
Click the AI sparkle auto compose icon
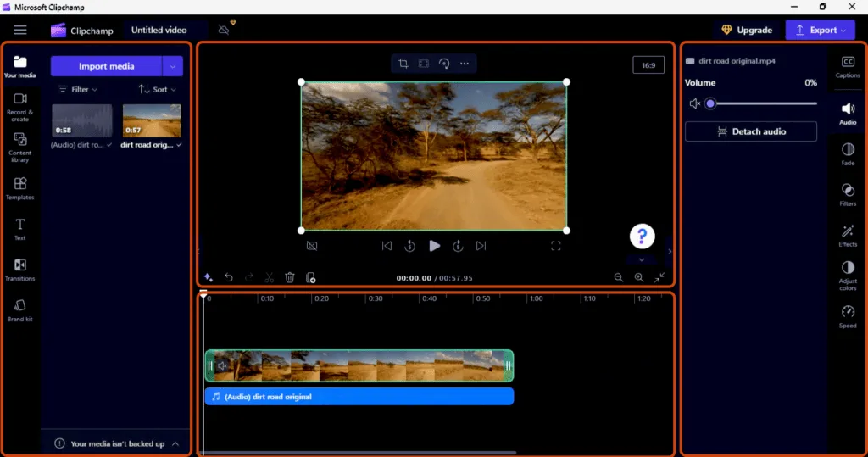[x=209, y=277]
